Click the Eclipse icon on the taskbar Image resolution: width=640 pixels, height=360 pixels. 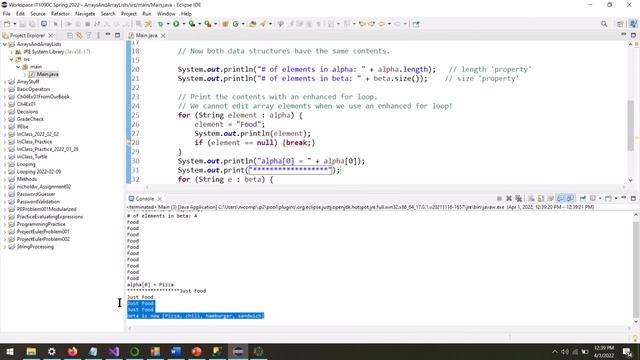pos(238,351)
